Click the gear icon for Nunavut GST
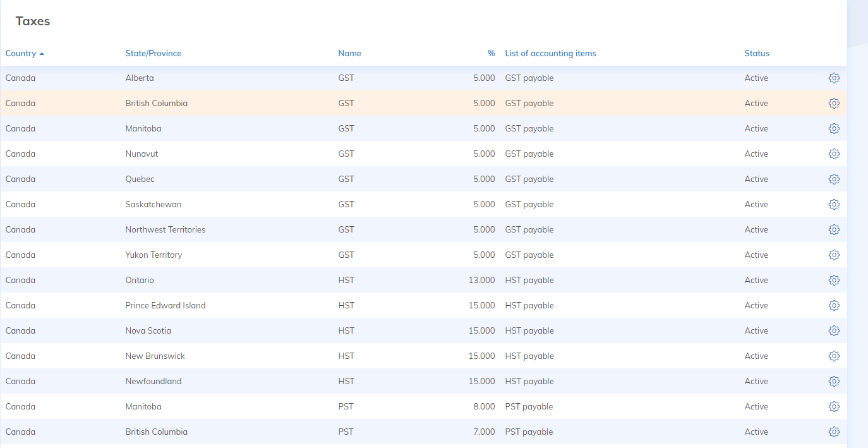 (834, 154)
